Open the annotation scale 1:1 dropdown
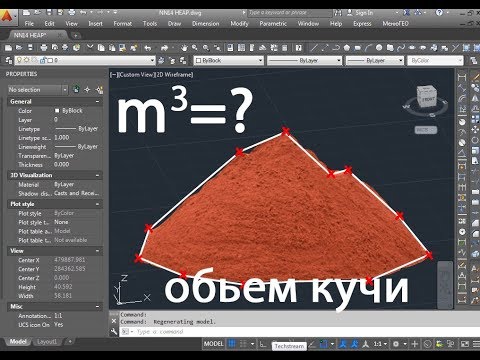 tap(380, 344)
